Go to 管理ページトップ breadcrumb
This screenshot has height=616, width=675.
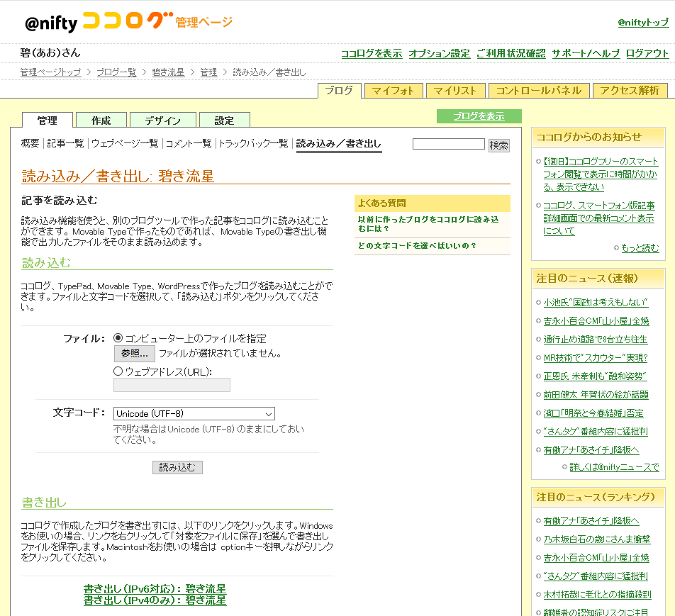tap(50, 72)
